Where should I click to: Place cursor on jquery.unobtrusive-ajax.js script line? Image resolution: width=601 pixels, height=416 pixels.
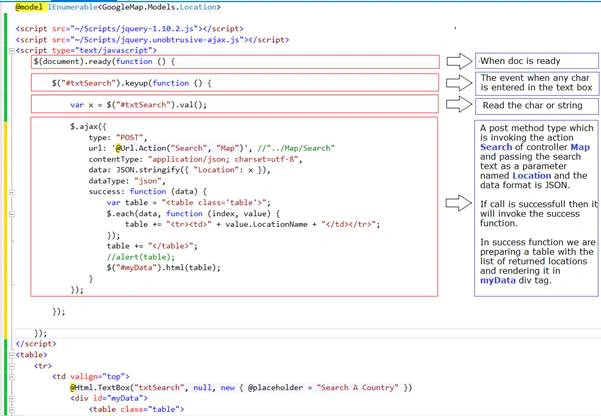pos(153,39)
